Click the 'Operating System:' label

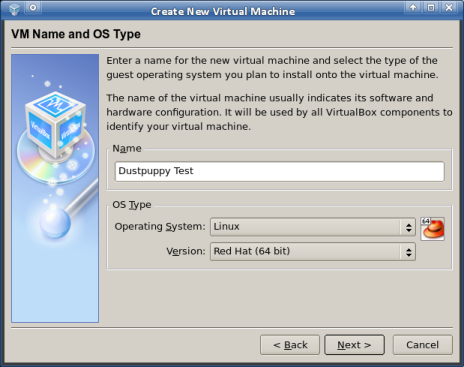click(160, 227)
